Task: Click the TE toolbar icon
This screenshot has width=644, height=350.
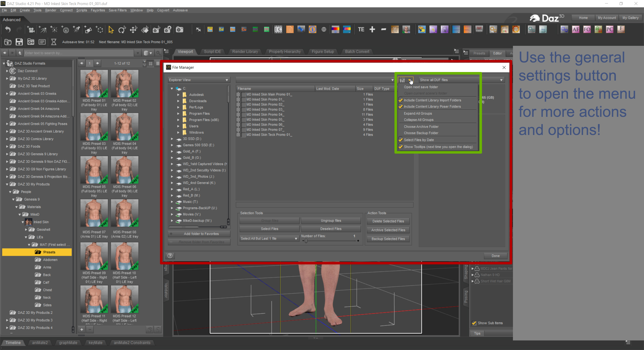Action: [x=361, y=29]
